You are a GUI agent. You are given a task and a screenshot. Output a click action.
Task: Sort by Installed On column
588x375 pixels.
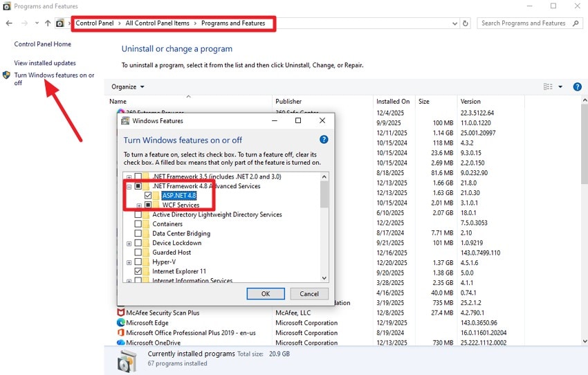[394, 101]
